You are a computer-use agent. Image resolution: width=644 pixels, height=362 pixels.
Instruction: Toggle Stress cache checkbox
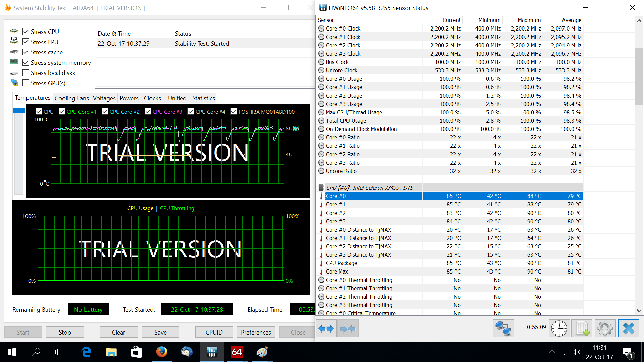tap(26, 52)
